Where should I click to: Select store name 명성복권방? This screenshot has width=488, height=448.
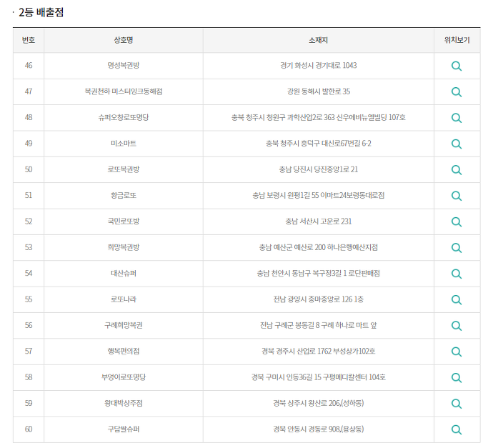click(x=124, y=66)
